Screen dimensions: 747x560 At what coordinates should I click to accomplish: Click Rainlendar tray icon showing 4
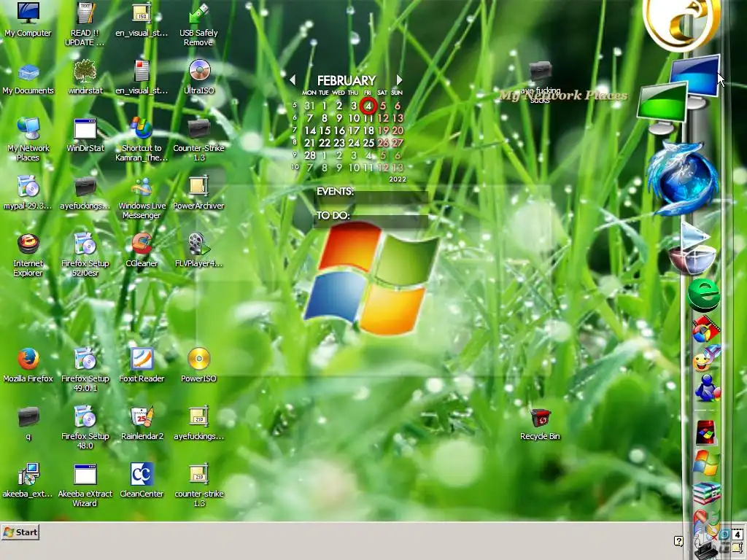737,534
